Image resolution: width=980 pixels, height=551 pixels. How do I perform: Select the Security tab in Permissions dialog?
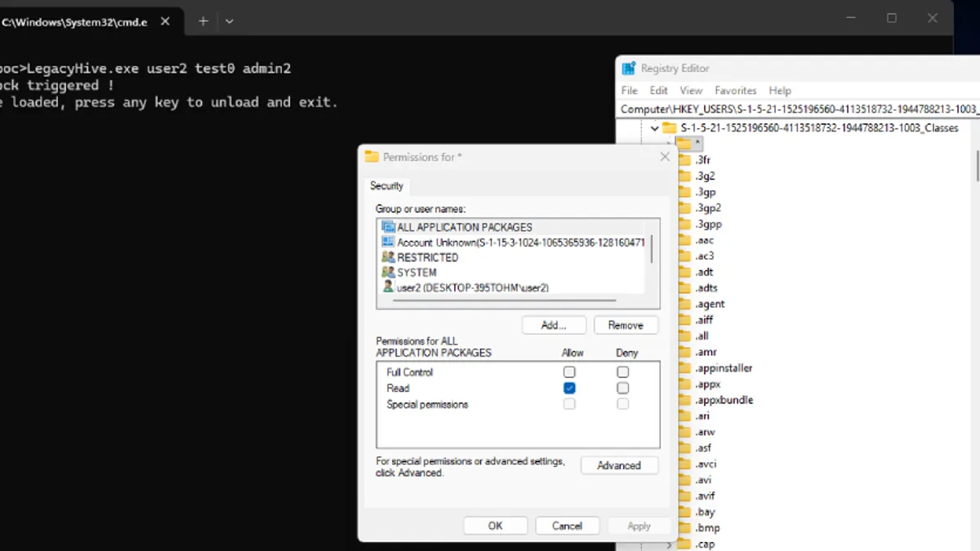386,186
